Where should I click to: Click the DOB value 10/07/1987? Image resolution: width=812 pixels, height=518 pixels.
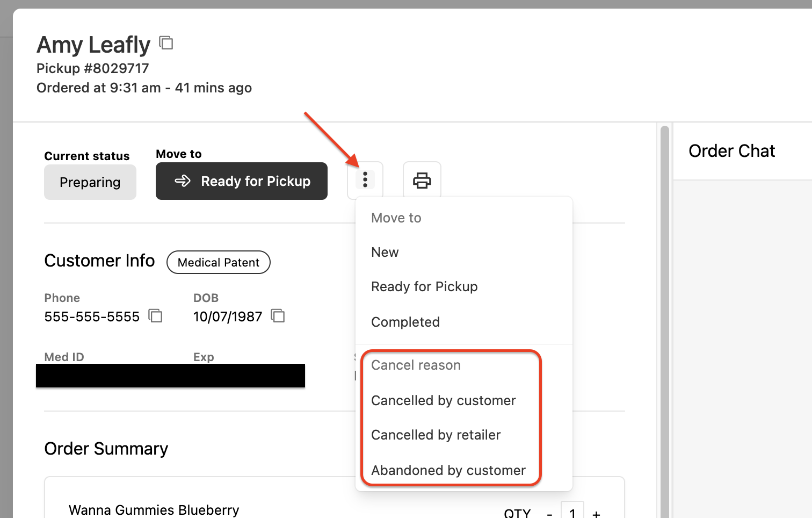(x=228, y=316)
